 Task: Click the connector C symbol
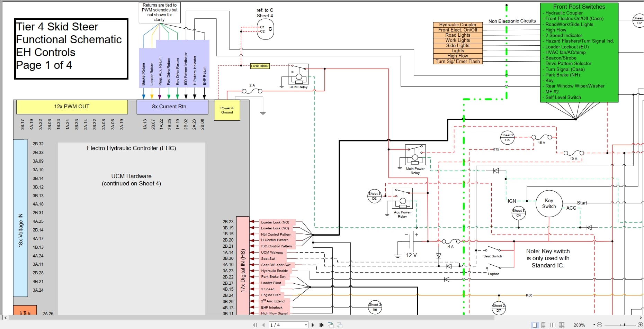[266, 29]
